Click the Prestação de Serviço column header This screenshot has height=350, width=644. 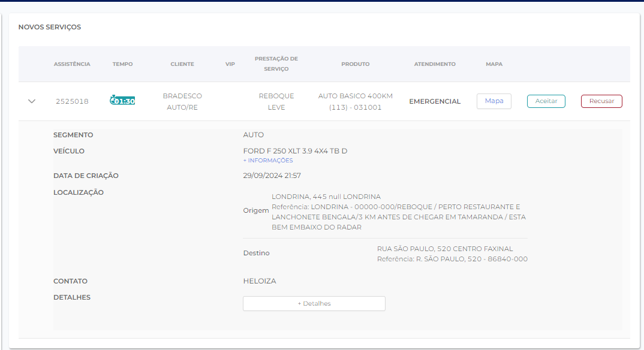tap(276, 64)
